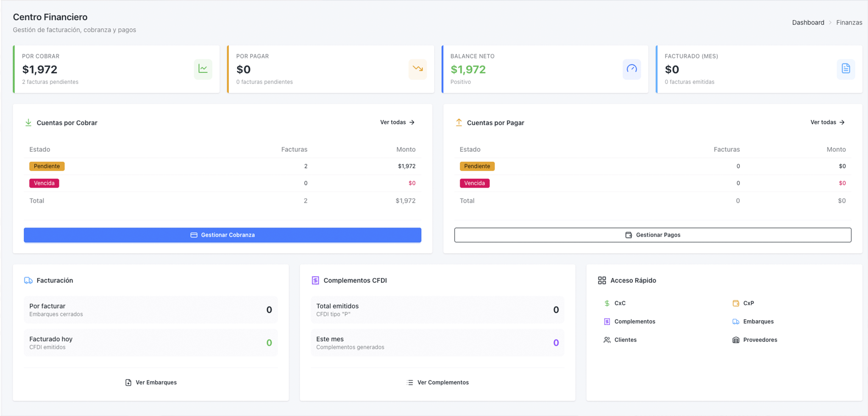
Task: Click Ver todas in Cuentas por Pagar
Action: (827, 122)
